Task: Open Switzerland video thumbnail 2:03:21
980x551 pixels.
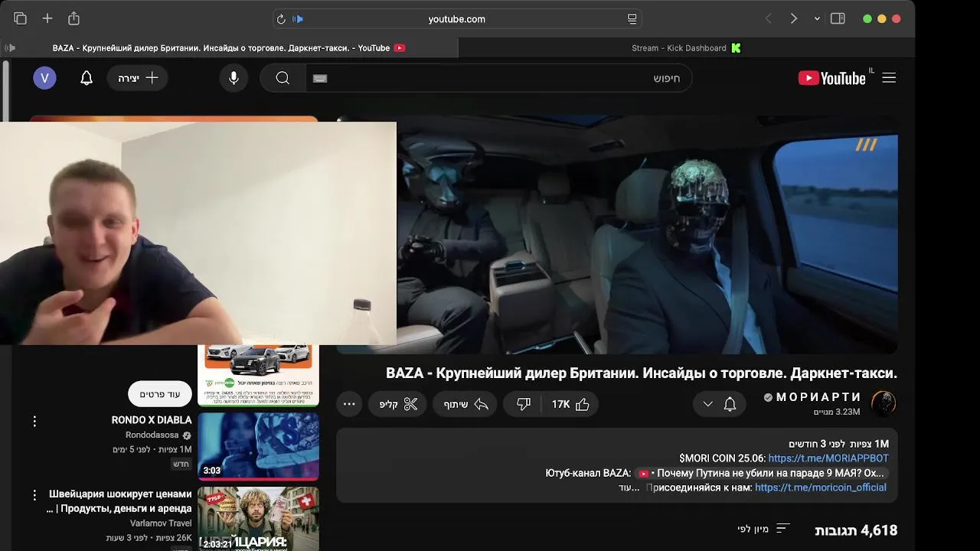Action: 259,519
